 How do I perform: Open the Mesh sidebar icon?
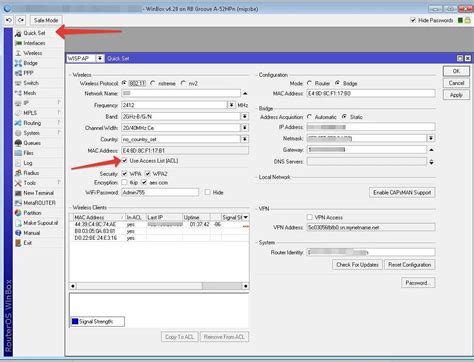pyautogui.click(x=18, y=93)
